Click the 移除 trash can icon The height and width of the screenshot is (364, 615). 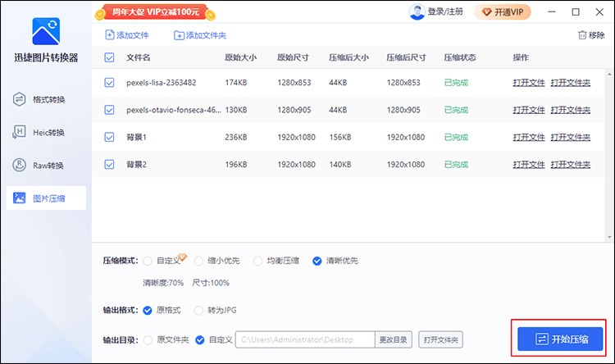tap(582, 35)
